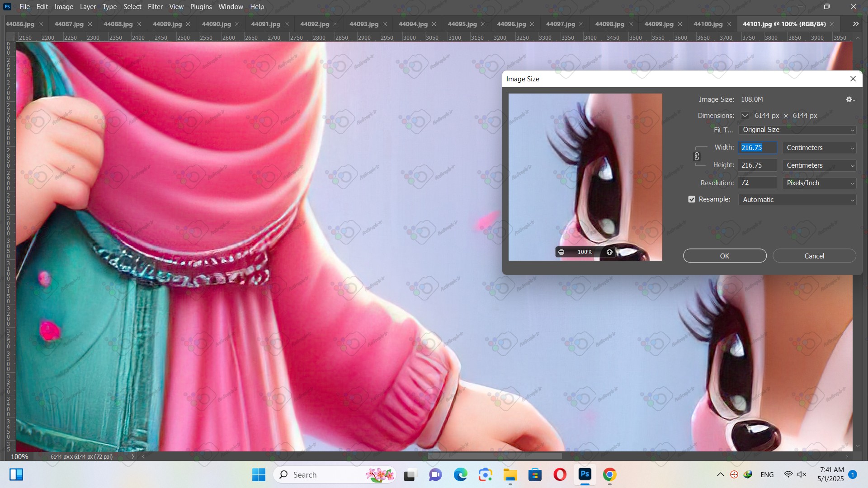The width and height of the screenshot is (868, 488).
Task: Zoom in the Image Size preview
Action: (609, 252)
